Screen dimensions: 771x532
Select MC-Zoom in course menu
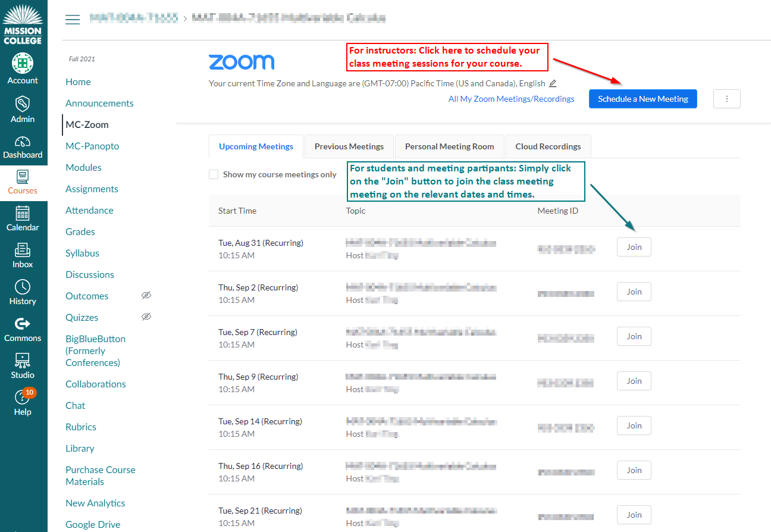pyautogui.click(x=87, y=124)
